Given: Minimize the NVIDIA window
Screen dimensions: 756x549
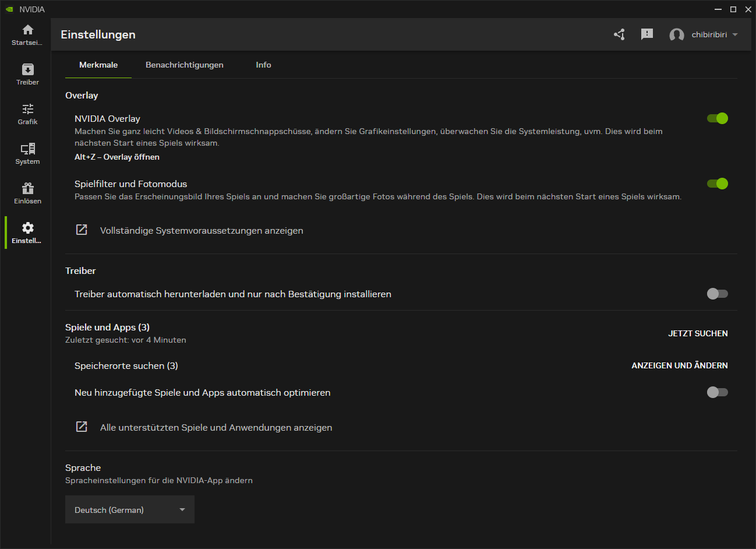Looking at the screenshot, I should pos(718,9).
